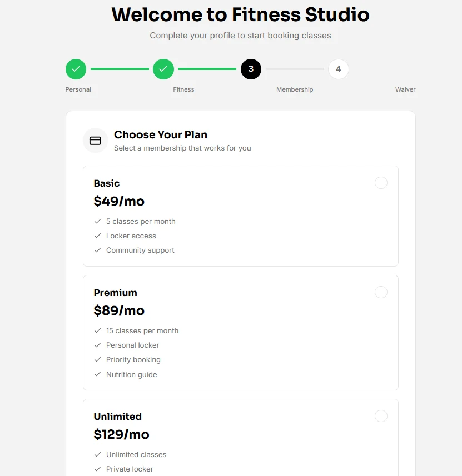Click the checkmark beside Community support
Viewport: 462px width, 476px height.
98,250
